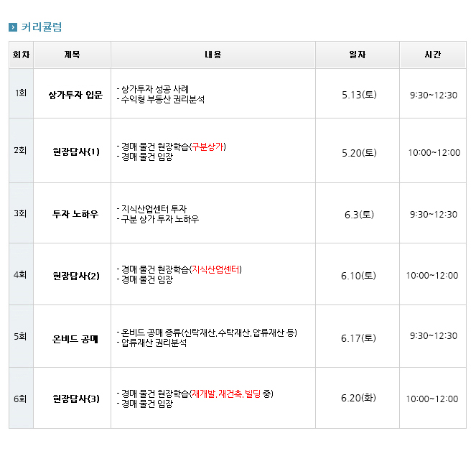Select the 현장답사(2) title cell
This screenshot has width=476, height=451.
click(x=75, y=275)
